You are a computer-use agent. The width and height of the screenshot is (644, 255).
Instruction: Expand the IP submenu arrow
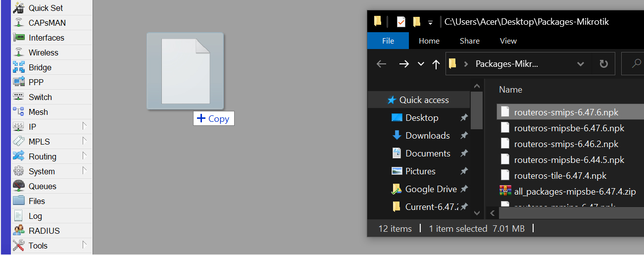point(85,126)
